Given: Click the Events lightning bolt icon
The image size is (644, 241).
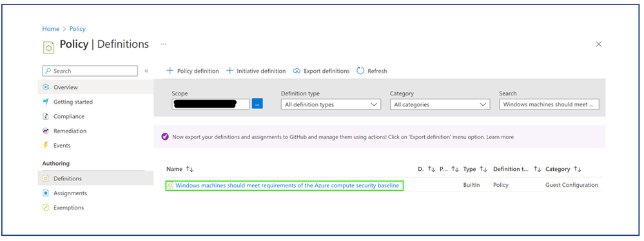Looking at the screenshot, I should [46, 146].
